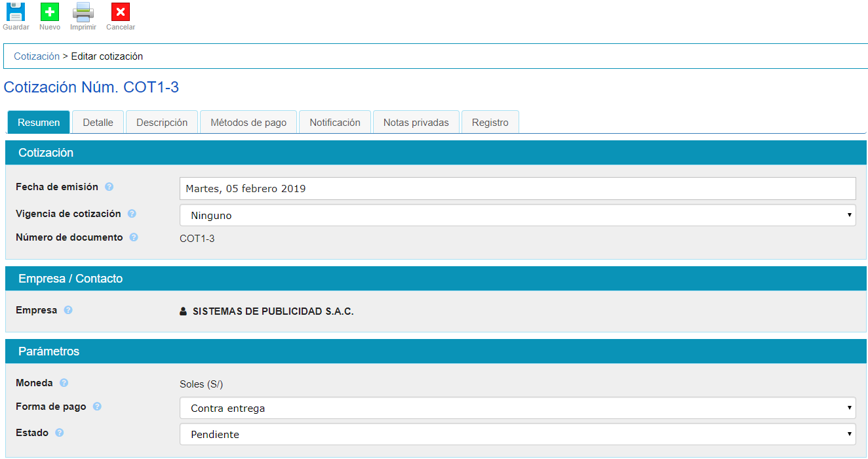
Task: Switch to the Detalle tab
Action: [98, 123]
